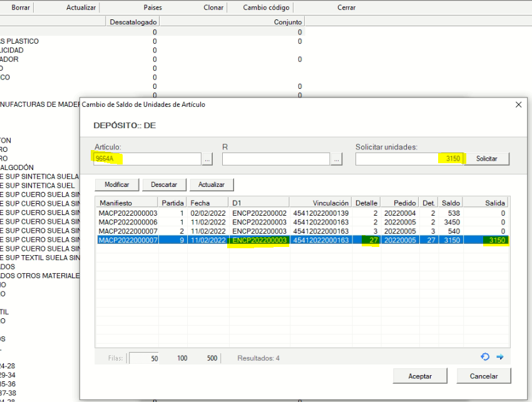The image size is (532, 402).
Task: Click the blue next-page arrow icon
Action: coord(500,357)
